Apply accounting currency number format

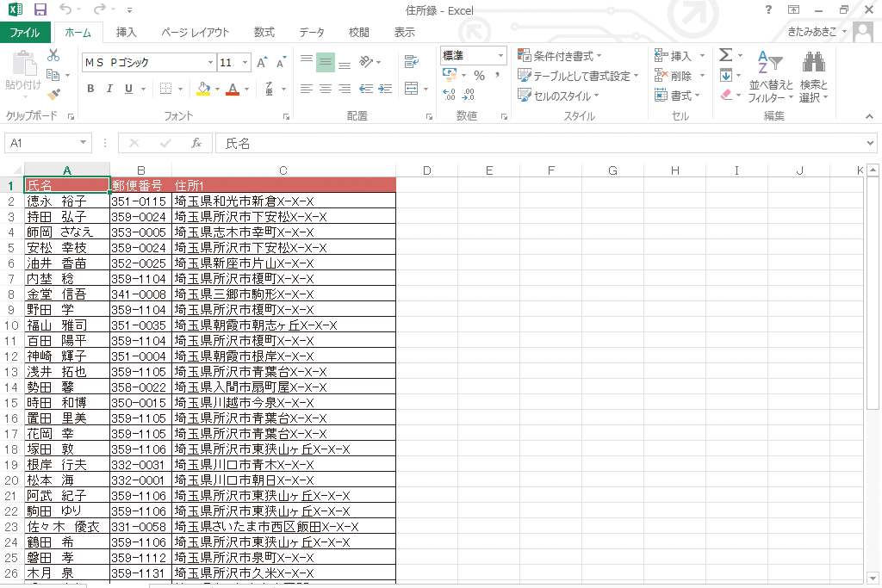click(450, 74)
